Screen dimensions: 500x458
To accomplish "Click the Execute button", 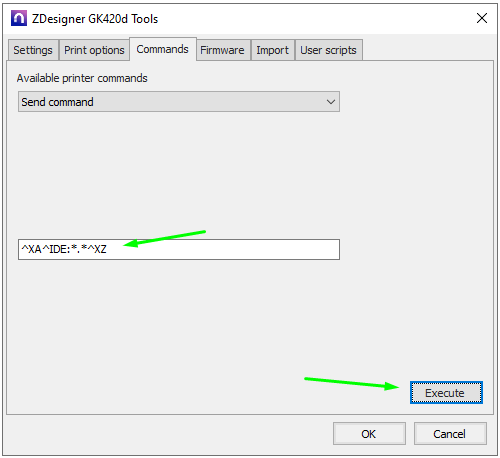I will [446, 393].
